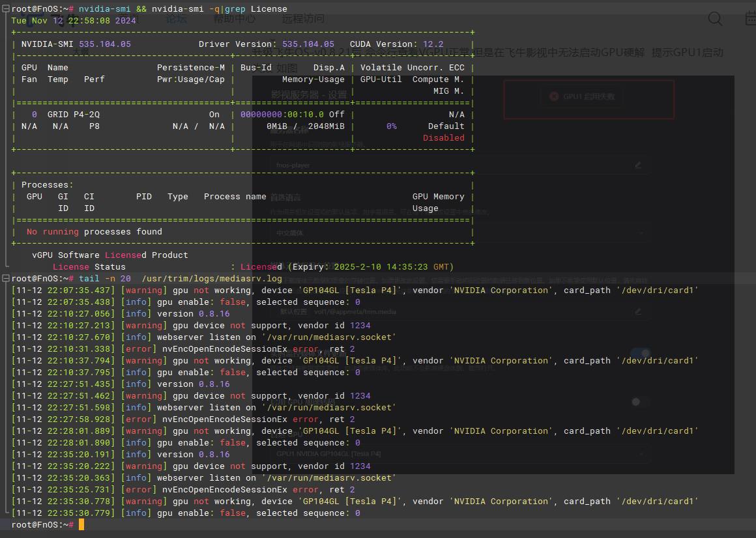Click the 22:10:31.338 nvEncOpenEncodeSessionEx error line
This screenshot has height=538, width=756.
tap(183, 348)
